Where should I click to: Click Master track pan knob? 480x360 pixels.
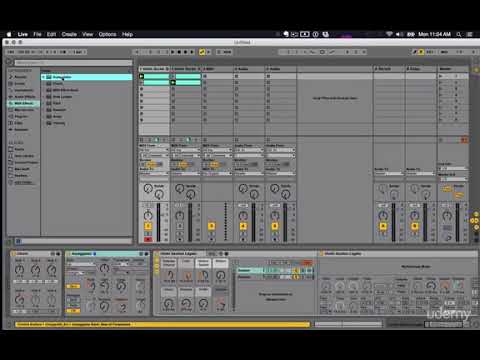click(447, 216)
